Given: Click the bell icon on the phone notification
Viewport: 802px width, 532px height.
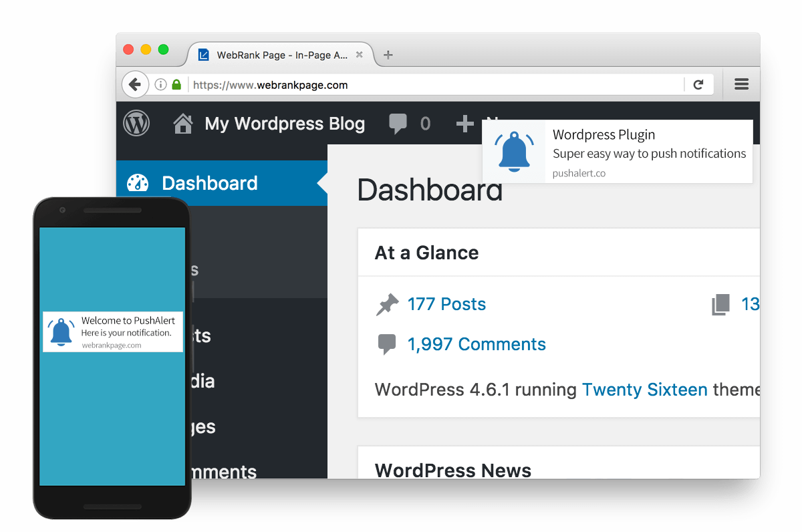Looking at the screenshot, I should point(61,331).
